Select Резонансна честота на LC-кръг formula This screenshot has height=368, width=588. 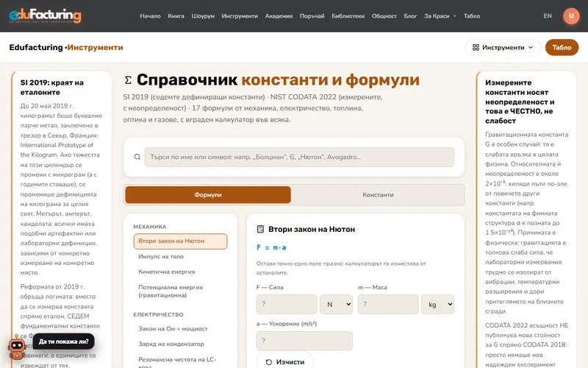[180, 361]
